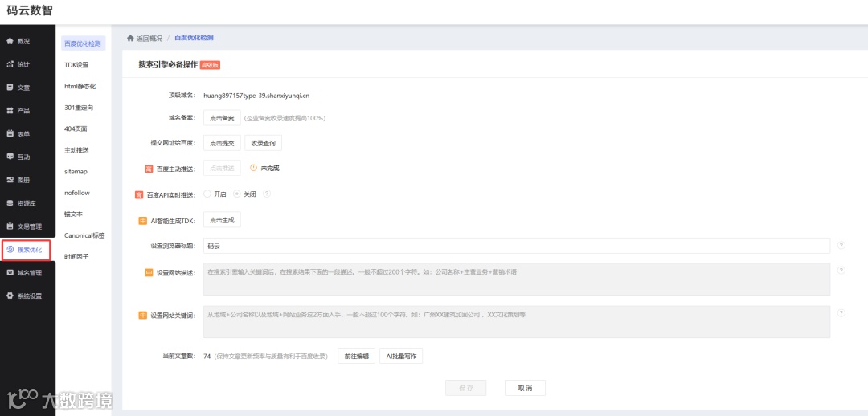
Task: Select 搜索优化 in the left sidebar
Action: click(26, 250)
